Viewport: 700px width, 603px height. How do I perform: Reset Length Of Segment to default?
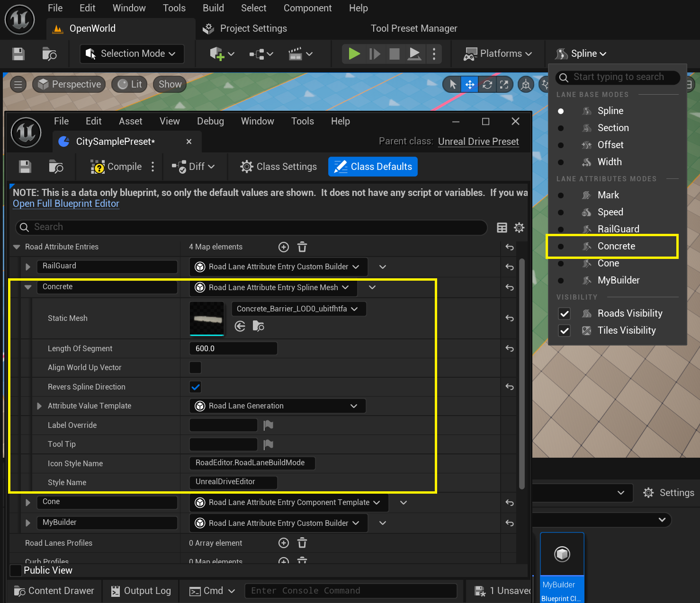click(510, 348)
